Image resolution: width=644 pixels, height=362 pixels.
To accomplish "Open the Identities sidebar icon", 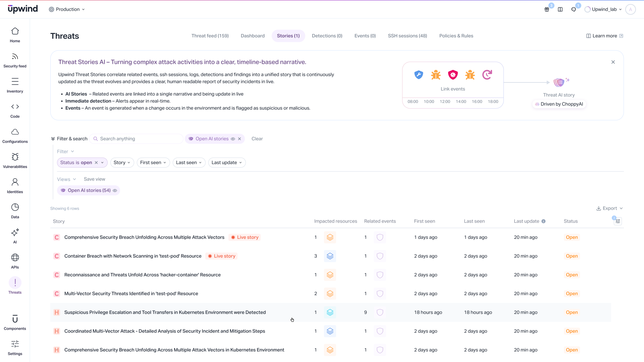I will pyautogui.click(x=15, y=182).
